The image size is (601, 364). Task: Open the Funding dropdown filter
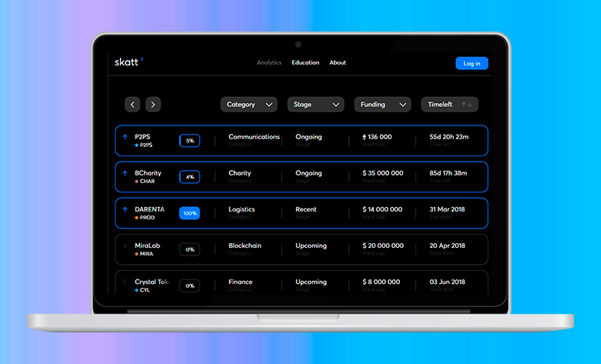point(382,105)
